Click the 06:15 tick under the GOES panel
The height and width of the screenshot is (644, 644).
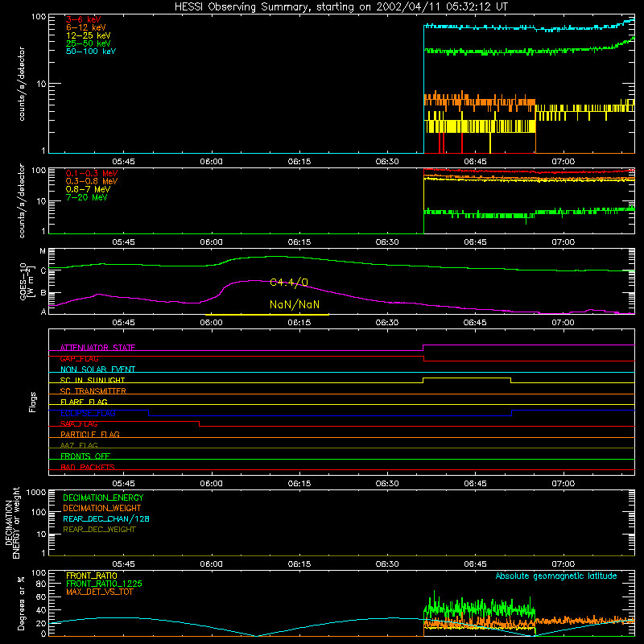[299, 323]
